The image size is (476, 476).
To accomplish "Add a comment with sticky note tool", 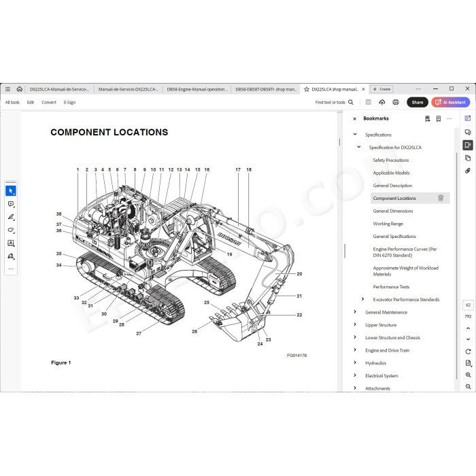I will 11,204.
